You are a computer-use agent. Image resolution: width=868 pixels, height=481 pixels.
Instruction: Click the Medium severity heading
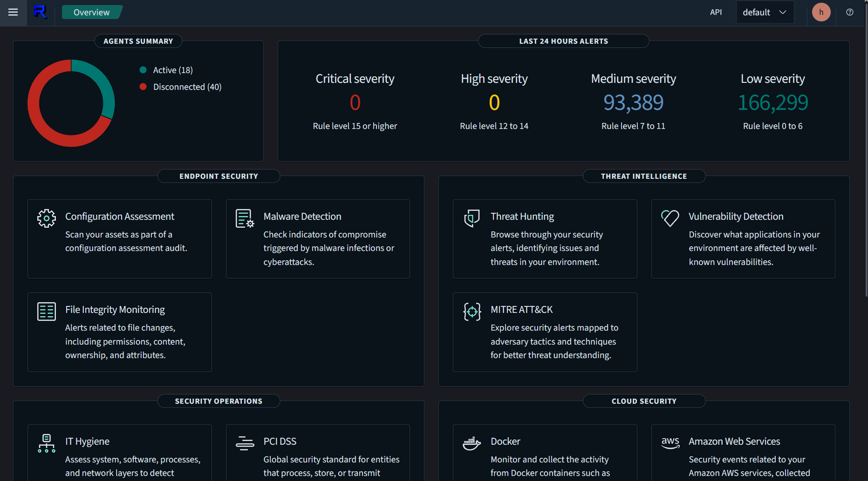tap(633, 79)
